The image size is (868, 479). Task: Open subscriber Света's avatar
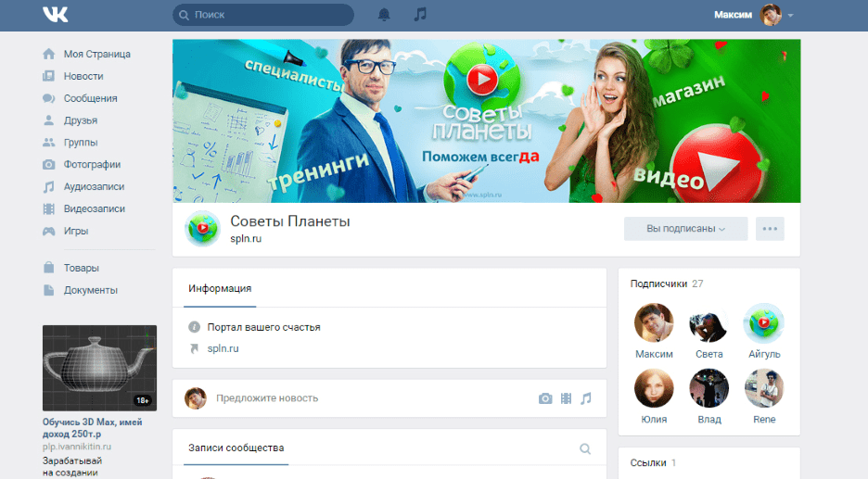(709, 323)
